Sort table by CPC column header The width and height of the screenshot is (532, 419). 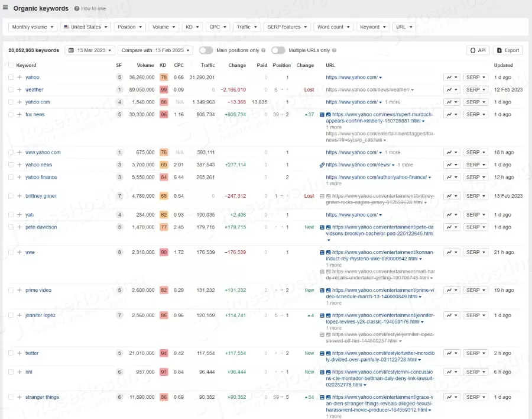179,65
